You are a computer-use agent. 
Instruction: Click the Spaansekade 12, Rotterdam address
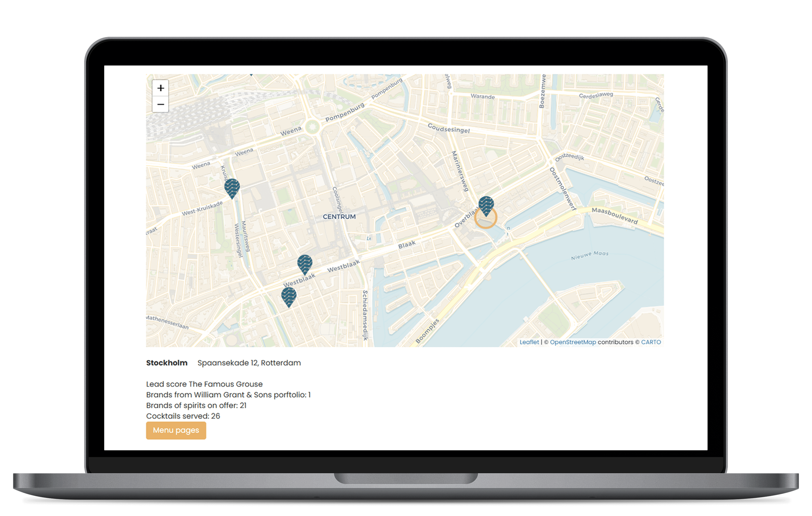249,363
